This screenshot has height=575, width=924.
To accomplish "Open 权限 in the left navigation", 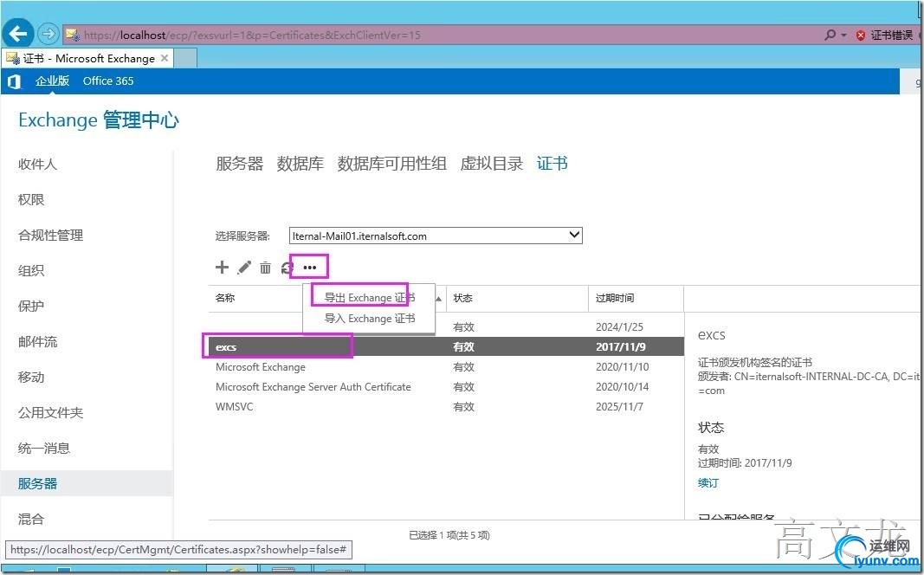I will click(x=31, y=200).
